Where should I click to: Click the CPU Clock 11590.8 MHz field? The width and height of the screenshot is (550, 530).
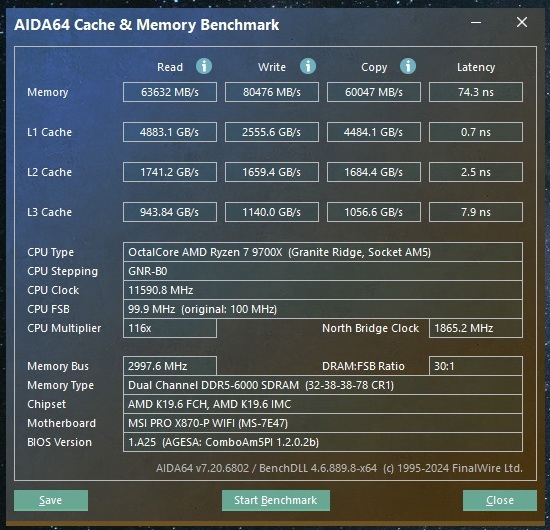pyautogui.click(x=323, y=290)
